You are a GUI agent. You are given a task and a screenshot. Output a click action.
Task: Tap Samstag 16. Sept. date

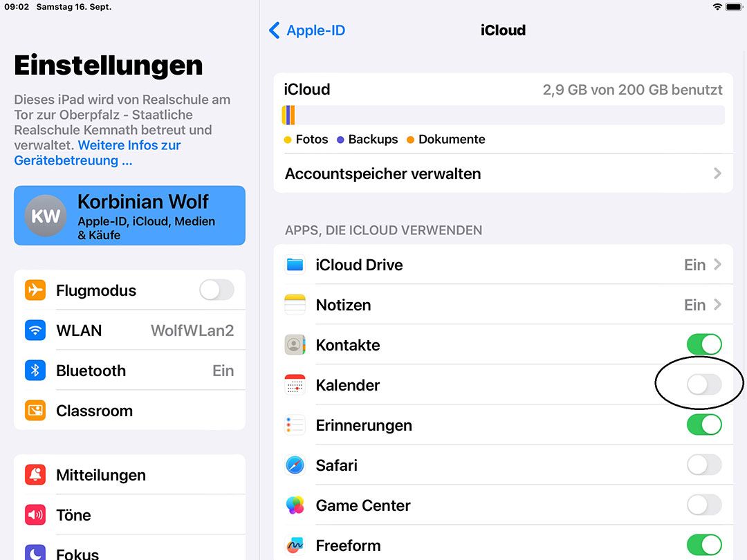[74, 7]
